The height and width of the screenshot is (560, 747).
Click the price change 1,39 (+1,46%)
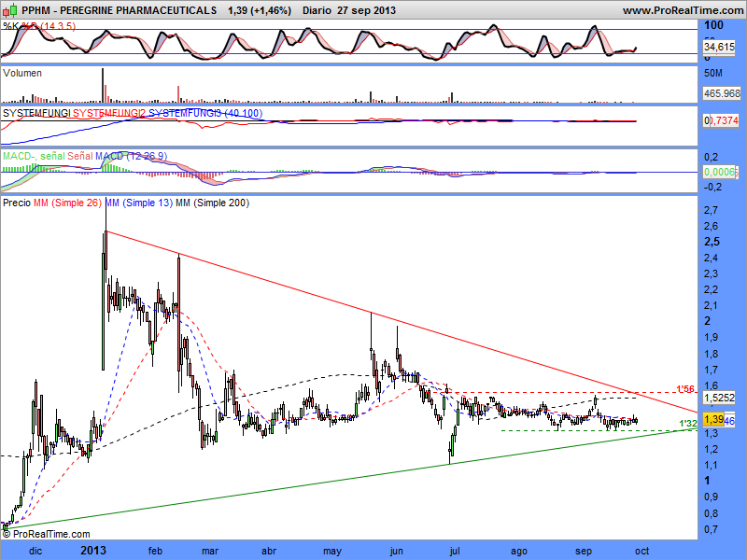coord(260,10)
